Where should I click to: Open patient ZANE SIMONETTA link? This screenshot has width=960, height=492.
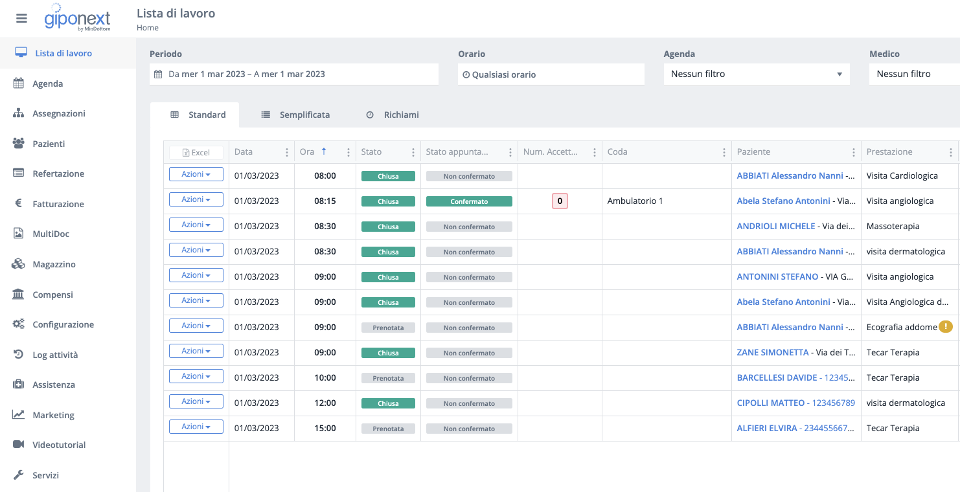click(773, 352)
